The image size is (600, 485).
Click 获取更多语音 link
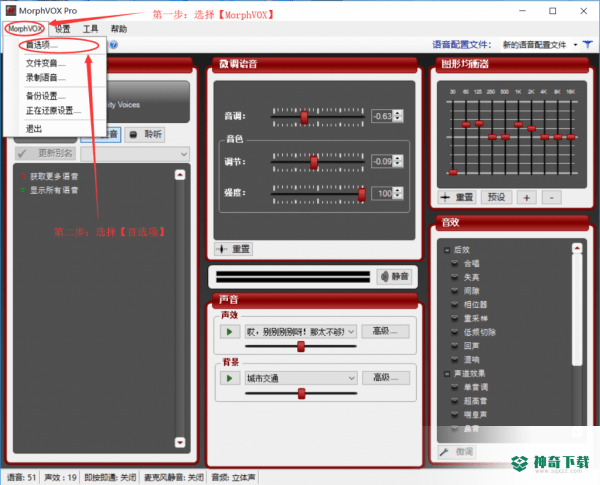pos(54,176)
